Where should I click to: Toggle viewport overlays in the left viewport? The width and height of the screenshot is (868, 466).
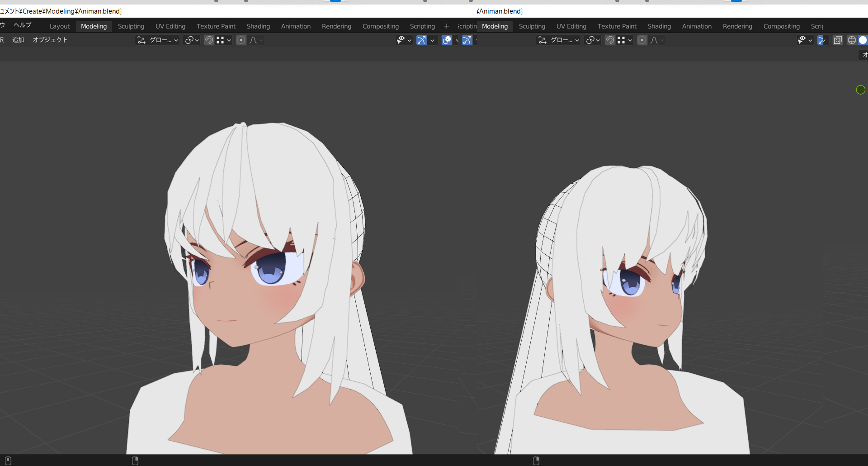click(x=447, y=40)
